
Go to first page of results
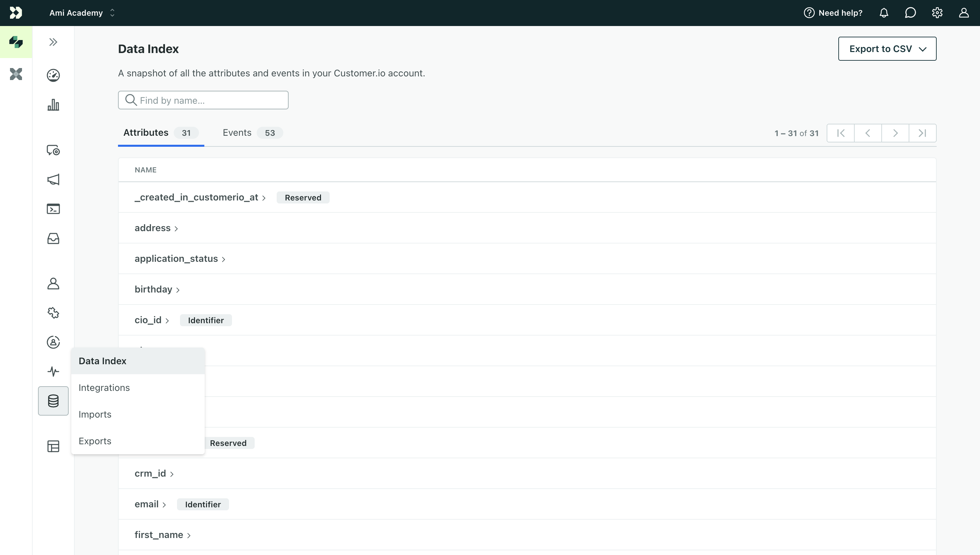[840, 133]
